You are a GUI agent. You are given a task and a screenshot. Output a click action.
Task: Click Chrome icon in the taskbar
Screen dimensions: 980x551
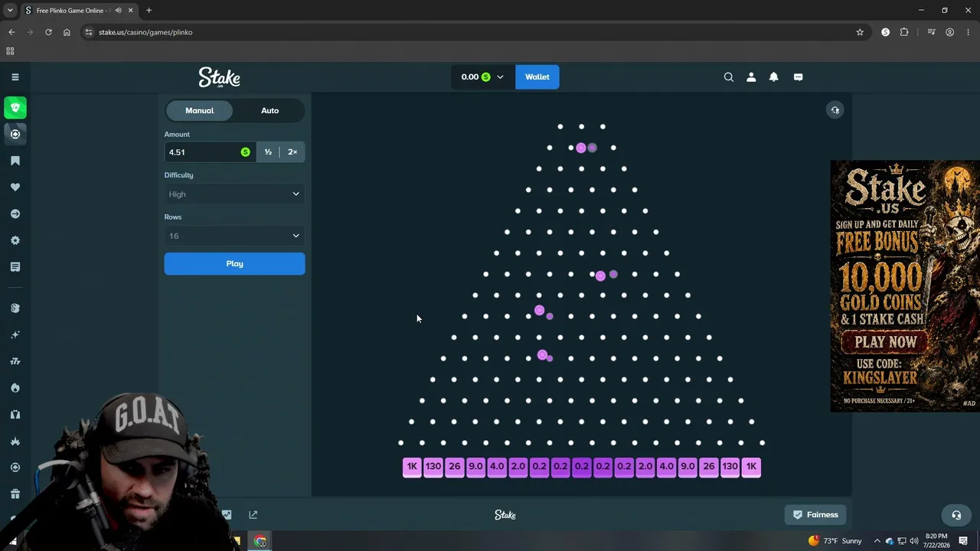click(x=260, y=541)
